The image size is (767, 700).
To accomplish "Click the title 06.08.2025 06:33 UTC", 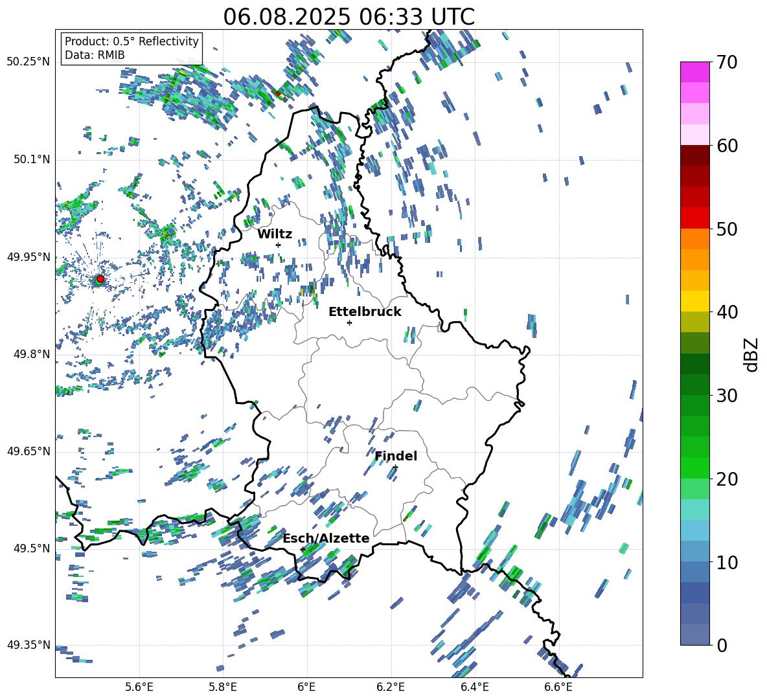I will (349, 17).
